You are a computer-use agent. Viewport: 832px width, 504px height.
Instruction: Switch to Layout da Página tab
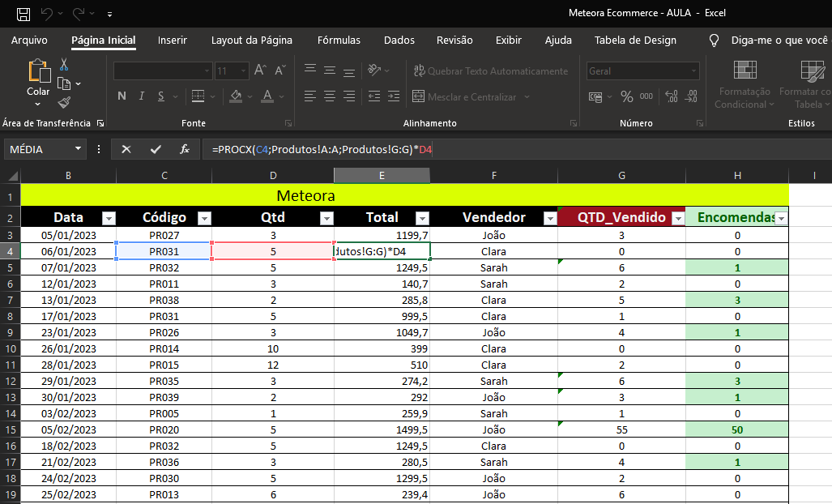pyautogui.click(x=251, y=41)
